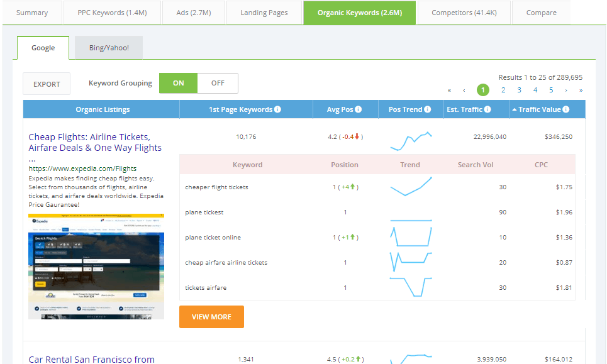Click info icon next to Est. Traffic

tap(488, 109)
